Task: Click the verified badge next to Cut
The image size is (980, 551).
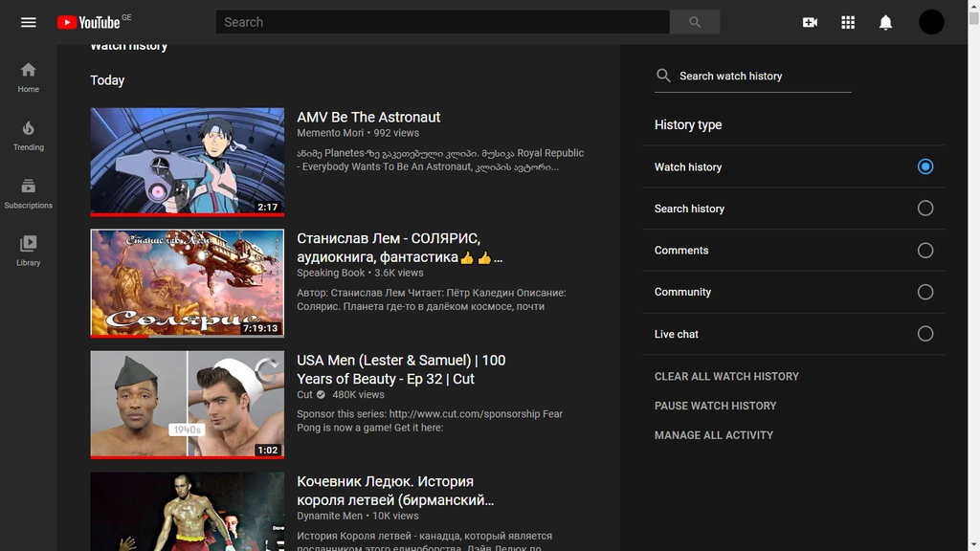Action: click(x=321, y=395)
